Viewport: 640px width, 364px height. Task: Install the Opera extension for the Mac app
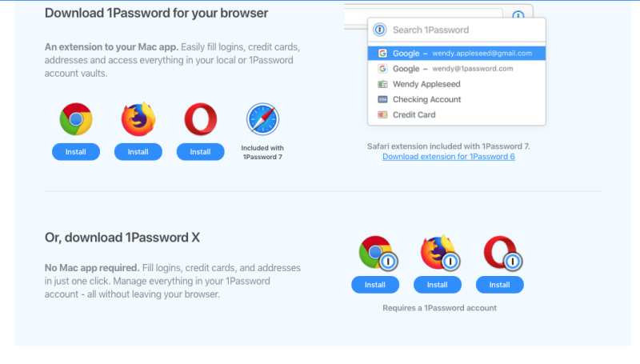tap(201, 152)
